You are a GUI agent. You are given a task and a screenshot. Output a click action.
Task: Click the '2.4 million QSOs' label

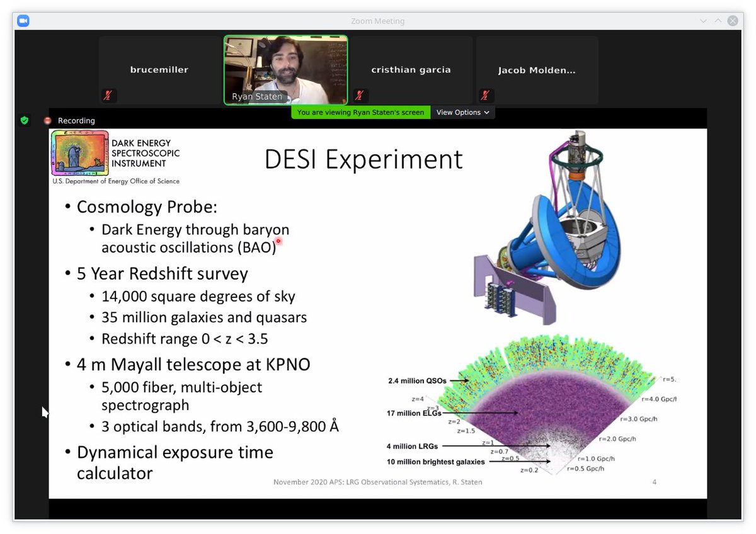[417, 381]
